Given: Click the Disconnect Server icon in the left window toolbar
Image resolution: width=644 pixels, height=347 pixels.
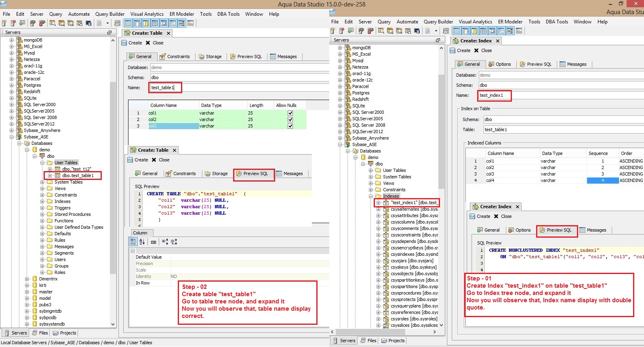Looking at the screenshot, I should click(42, 23).
